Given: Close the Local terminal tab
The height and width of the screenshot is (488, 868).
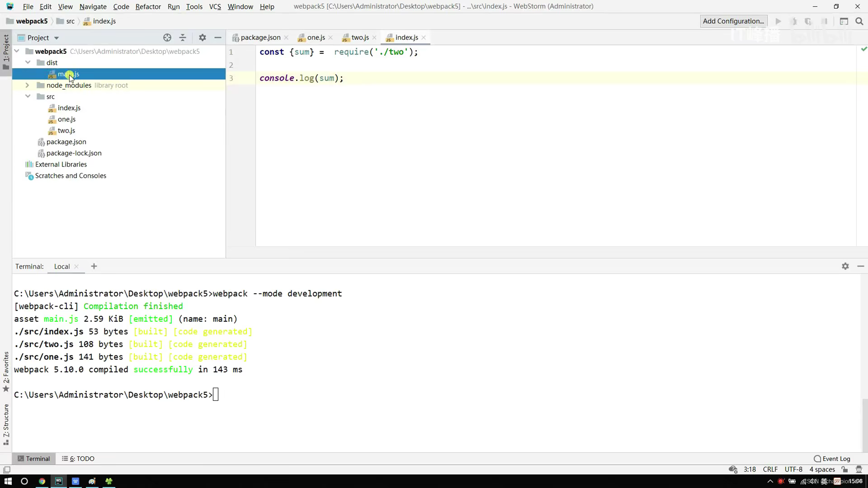Looking at the screenshot, I should tap(76, 266).
